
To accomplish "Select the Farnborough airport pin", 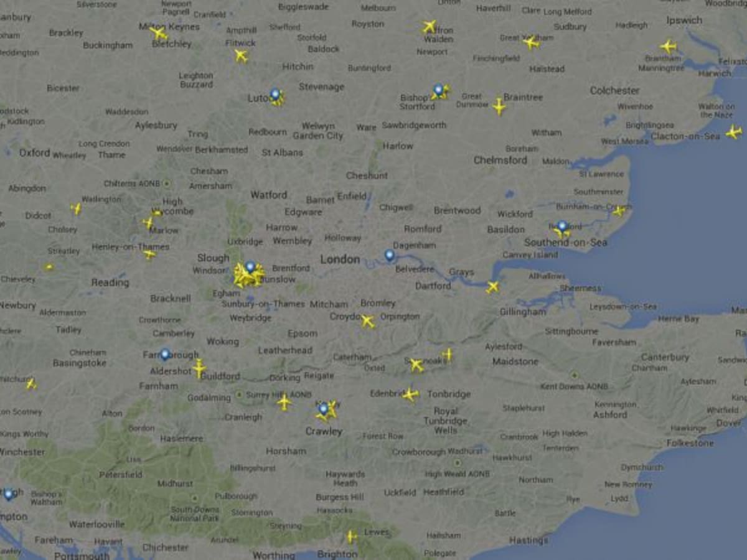I will click(164, 354).
